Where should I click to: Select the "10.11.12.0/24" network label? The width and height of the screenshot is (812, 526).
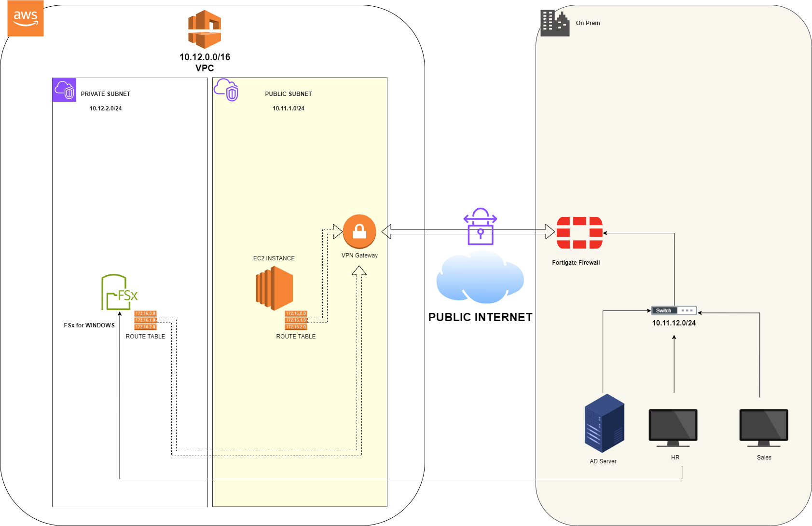(x=674, y=323)
